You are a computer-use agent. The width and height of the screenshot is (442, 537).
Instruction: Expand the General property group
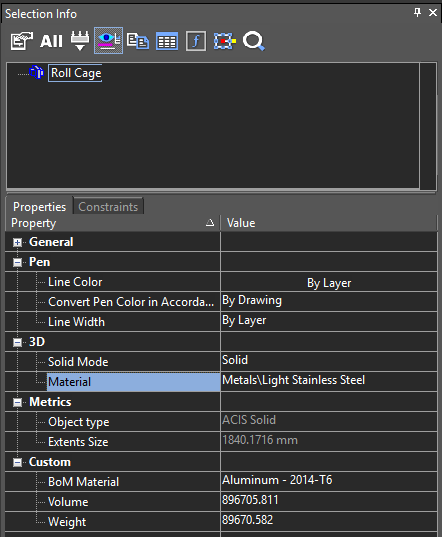[17, 242]
